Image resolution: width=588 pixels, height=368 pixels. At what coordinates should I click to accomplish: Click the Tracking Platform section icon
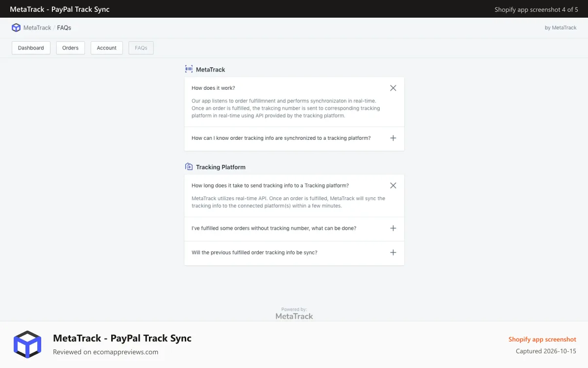(189, 167)
